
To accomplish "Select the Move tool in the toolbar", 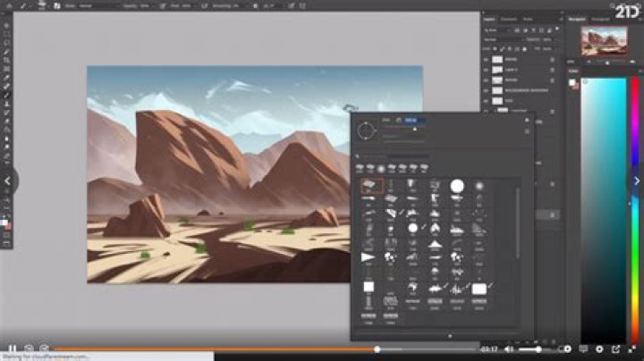I will click(6, 25).
